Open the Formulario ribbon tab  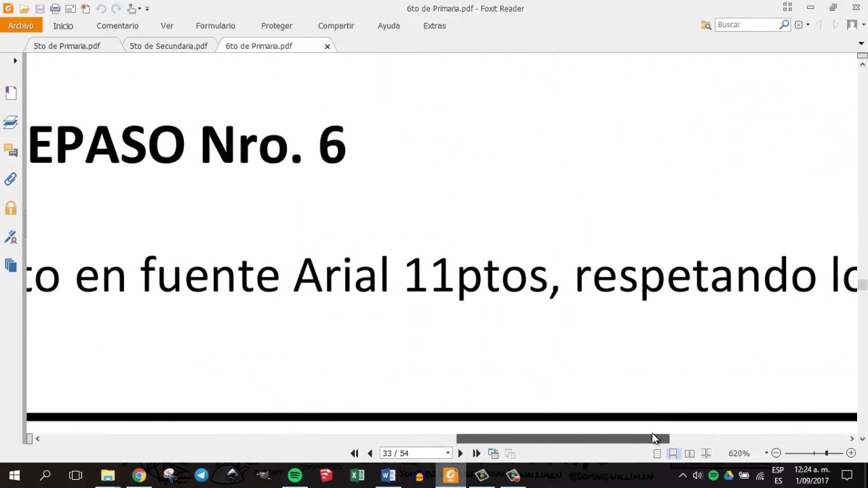[x=216, y=26]
